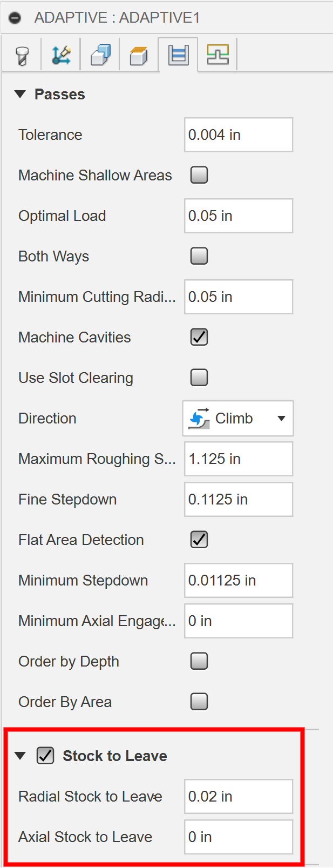Toggle Flat Area Detection checkbox

[x=199, y=540]
